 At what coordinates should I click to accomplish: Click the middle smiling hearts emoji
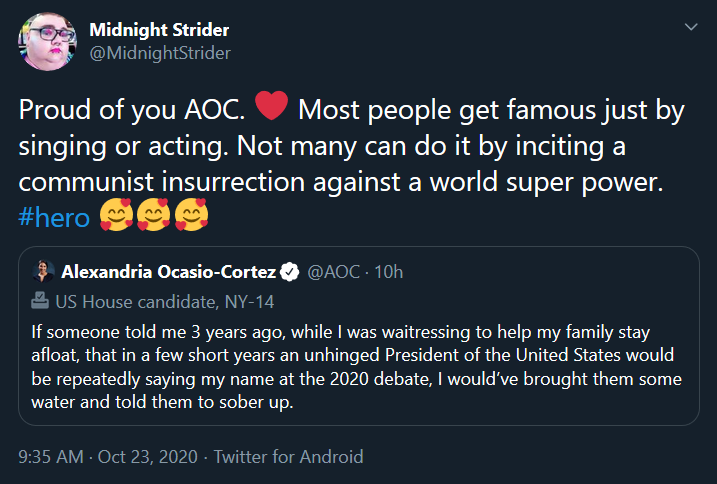point(155,216)
